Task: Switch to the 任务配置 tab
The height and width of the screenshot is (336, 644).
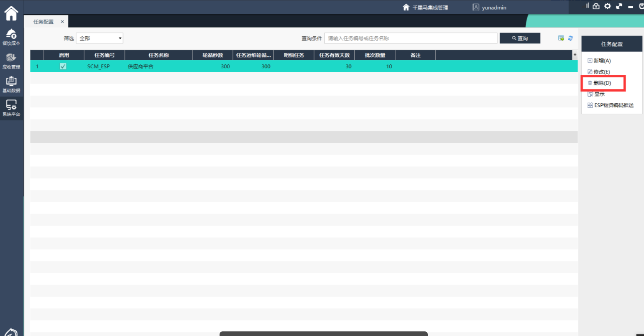Action: [x=43, y=22]
